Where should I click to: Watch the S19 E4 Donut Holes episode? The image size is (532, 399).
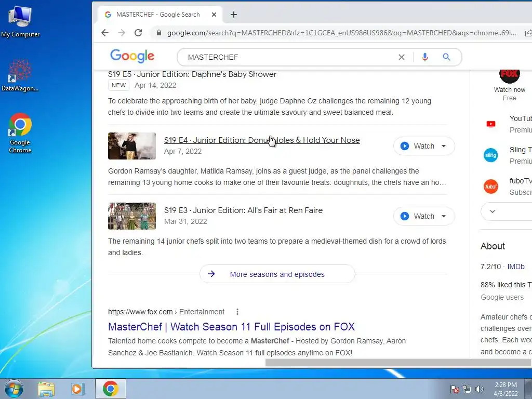[417, 146]
